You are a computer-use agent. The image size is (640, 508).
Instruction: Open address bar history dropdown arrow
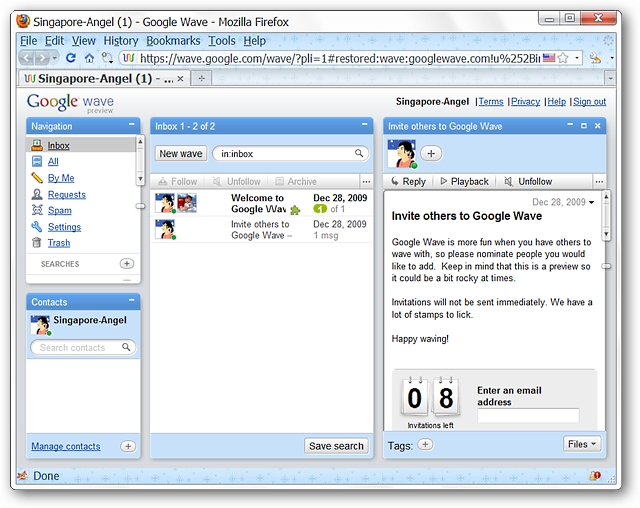point(577,58)
